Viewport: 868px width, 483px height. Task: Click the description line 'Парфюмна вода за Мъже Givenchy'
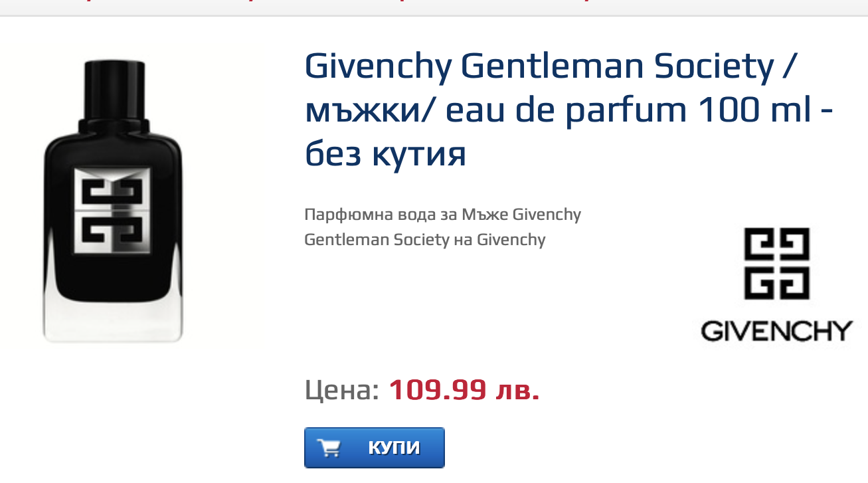(442, 215)
